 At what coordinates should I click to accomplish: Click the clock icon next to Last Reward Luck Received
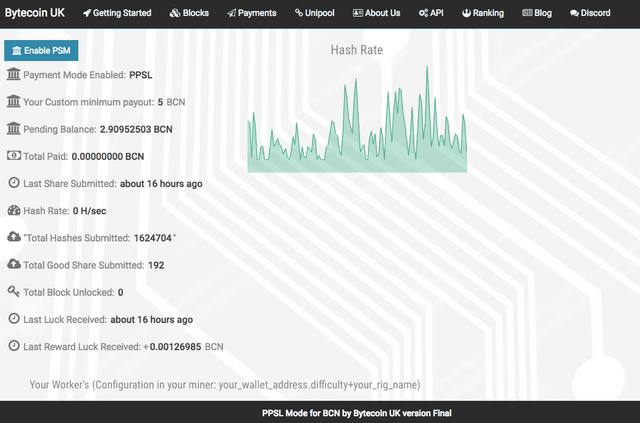pyautogui.click(x=14, y=346)
